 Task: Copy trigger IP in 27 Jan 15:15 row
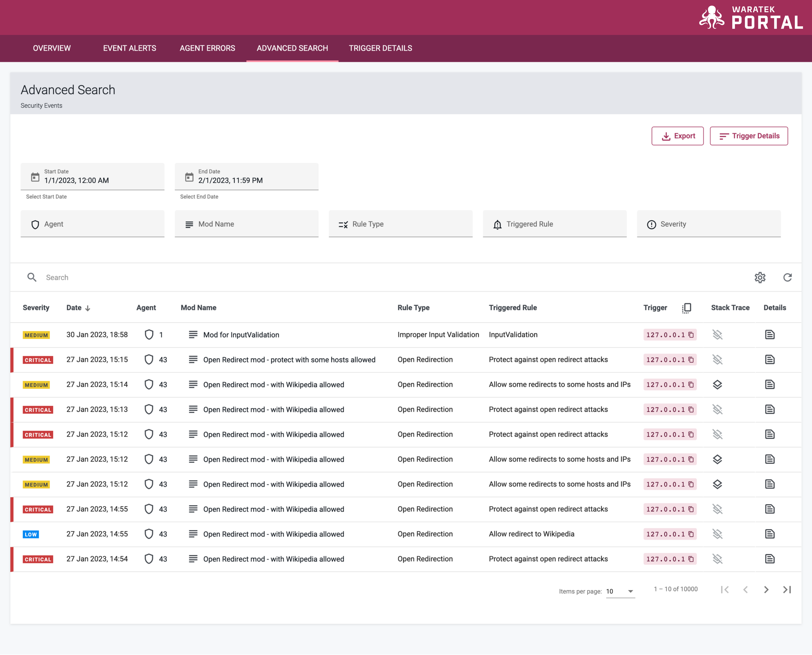coord(691,360)
